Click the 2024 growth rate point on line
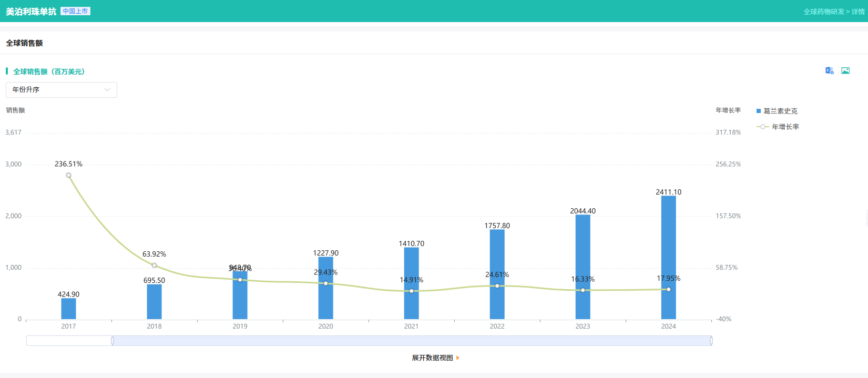868x378 pixels. 668,289
